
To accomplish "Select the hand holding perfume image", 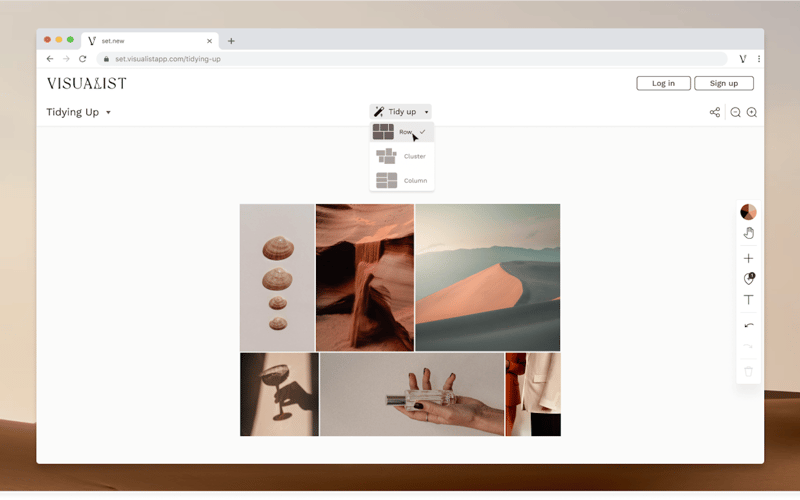I will [412, 394].
